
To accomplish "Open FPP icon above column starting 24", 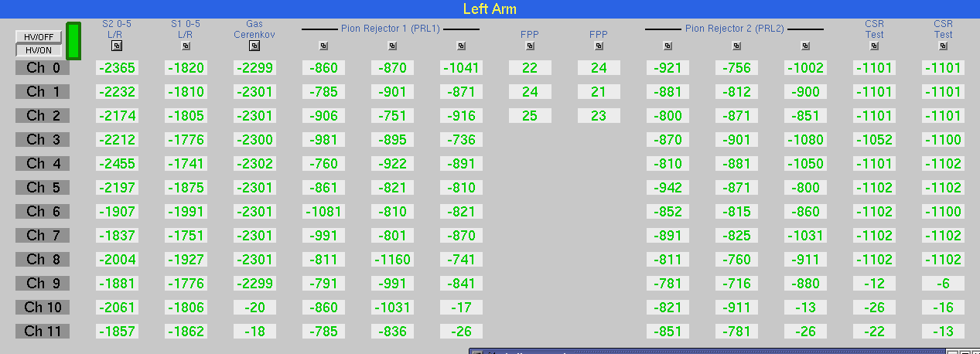I will click(599, 46).
